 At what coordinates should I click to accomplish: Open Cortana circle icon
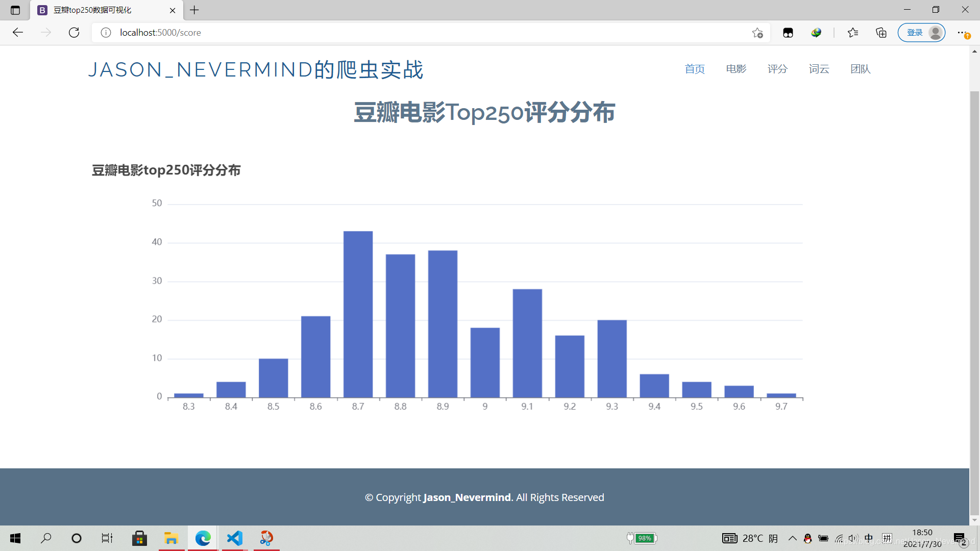pyautogui.click(x=77, y=538)
